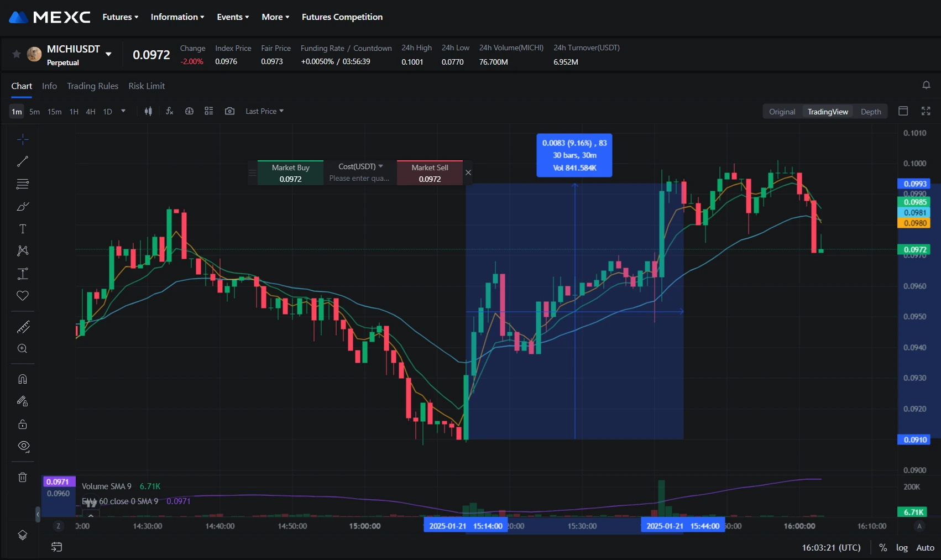This screenshot has width=941, height=560.
Task: Toggle hide all drawings eye icon
Action: coord(23,446)
